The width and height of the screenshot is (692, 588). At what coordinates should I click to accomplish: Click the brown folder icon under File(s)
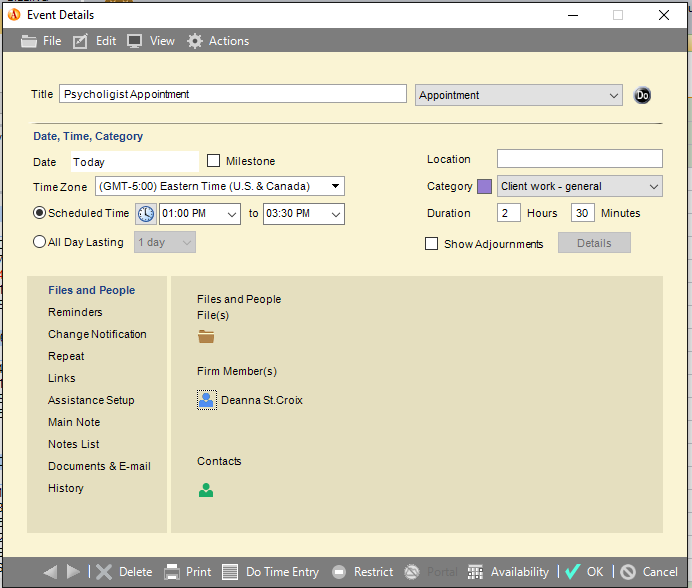pyautogui.click(x=206, y=337)
